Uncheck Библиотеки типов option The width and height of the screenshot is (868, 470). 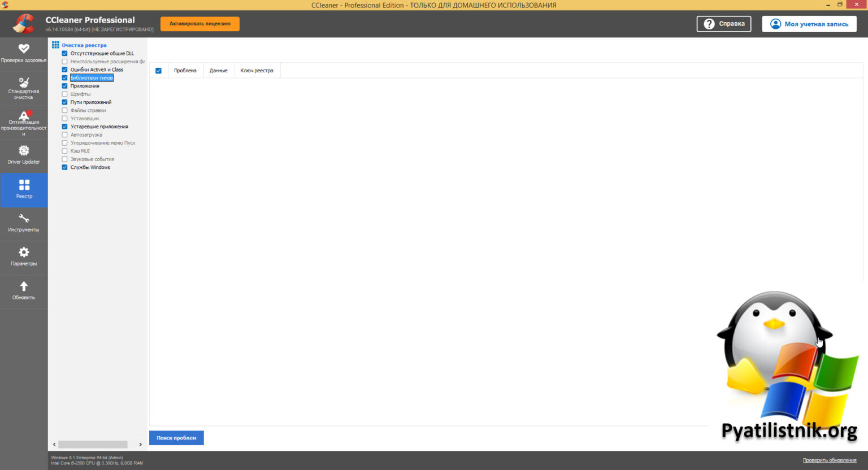[x=64, y=78]
